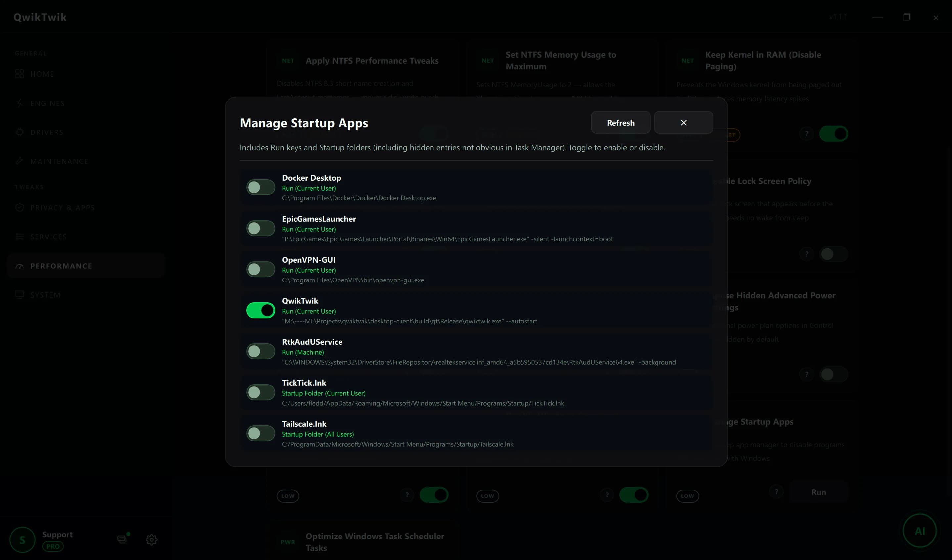Image resolution: width=952 pixels, height=560 pixels.
Task: Open help for Hidden Advanced Power Settings
Action: pos(806,374)
